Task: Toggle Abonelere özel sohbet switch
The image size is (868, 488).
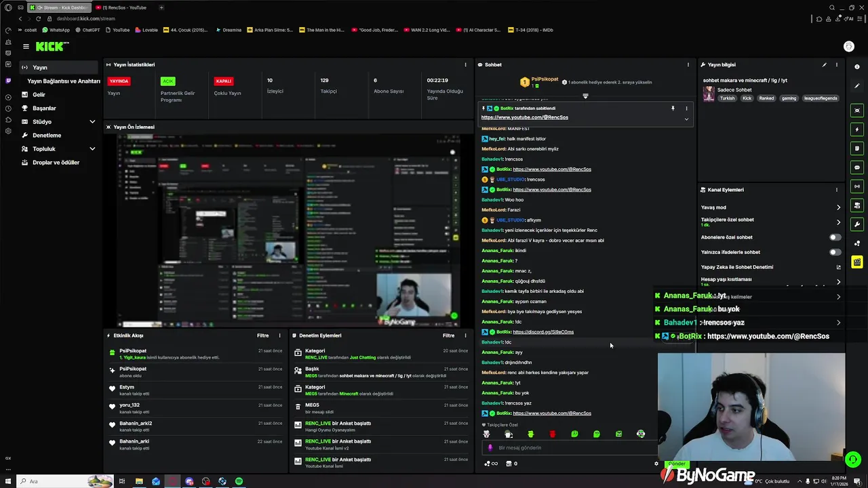Action: click(x=835, y=237)
